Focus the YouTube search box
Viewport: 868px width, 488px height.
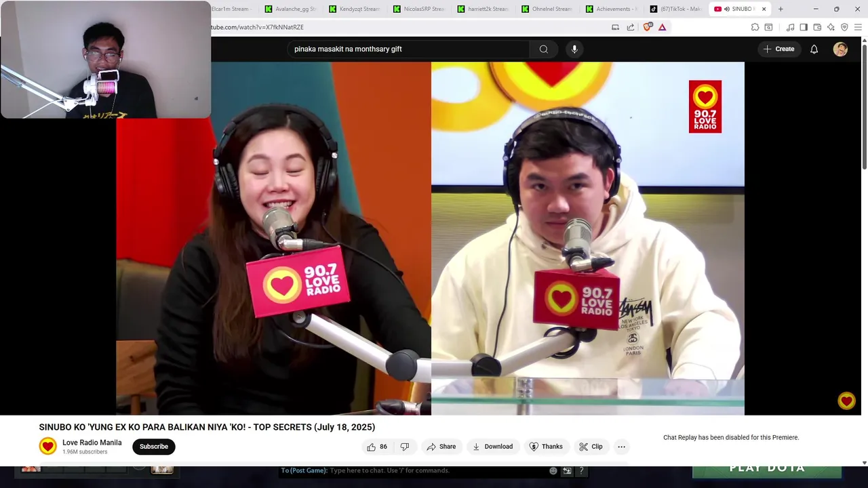pyautogui.click(x=408, y=49)
